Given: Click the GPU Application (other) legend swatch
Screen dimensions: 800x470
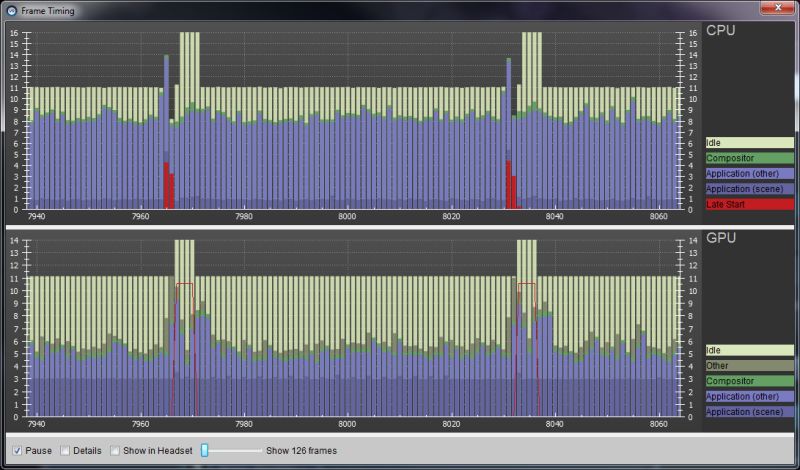Looking at the screenshot, I should [749, 396].
